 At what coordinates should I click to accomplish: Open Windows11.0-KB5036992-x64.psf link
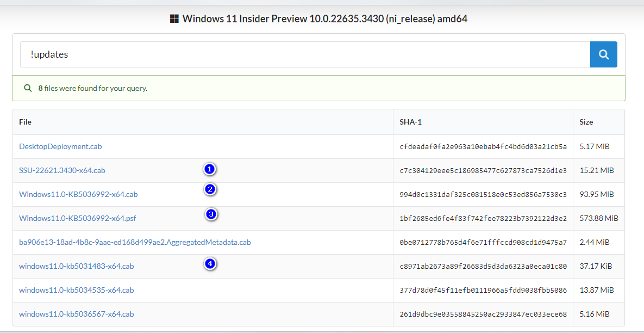(x=78, y=218)
